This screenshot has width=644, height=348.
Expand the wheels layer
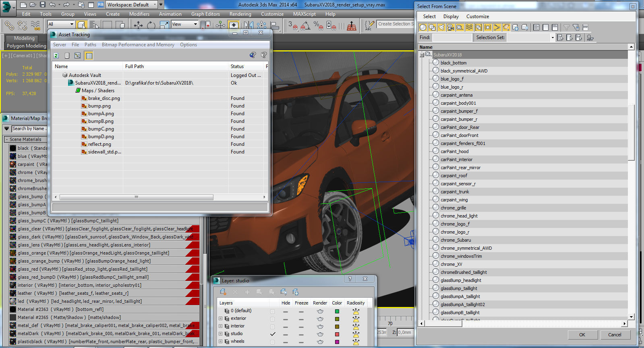pyautogui.click(x=220, y=342)
